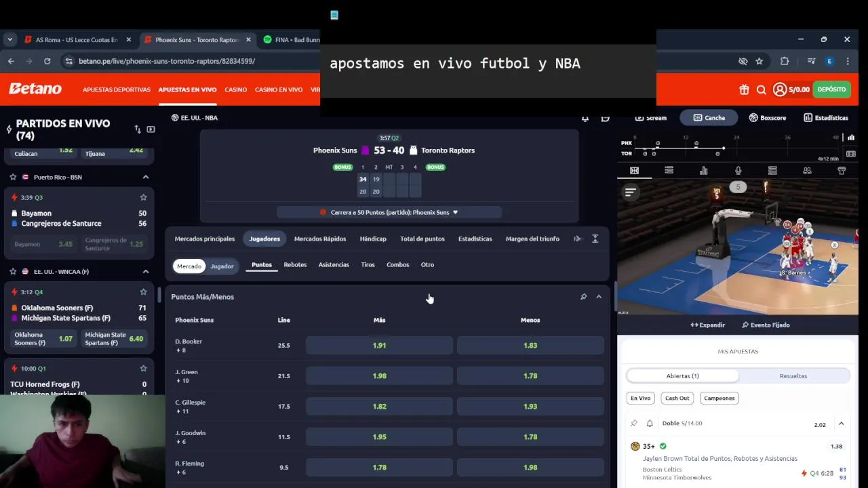The width and height of the screenshot is (868, 488).
Task: Click the Depósito button
Action: pos(832,89)
